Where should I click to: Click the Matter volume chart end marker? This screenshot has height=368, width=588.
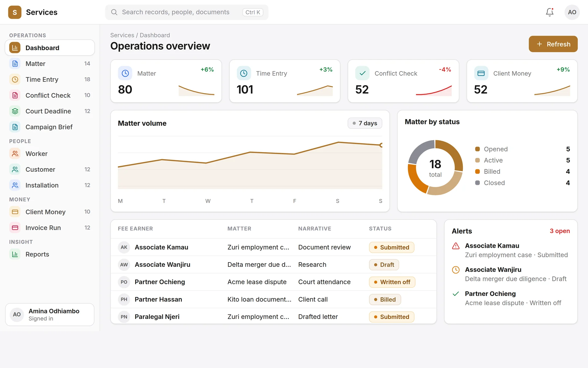tap(381, 145)
